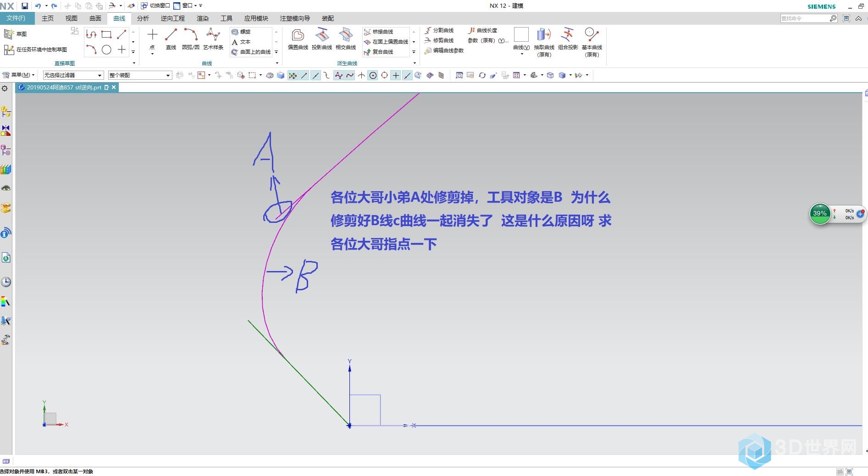Click the Undo arrow icon
The image size is (868, 476).
pos(38,6)
